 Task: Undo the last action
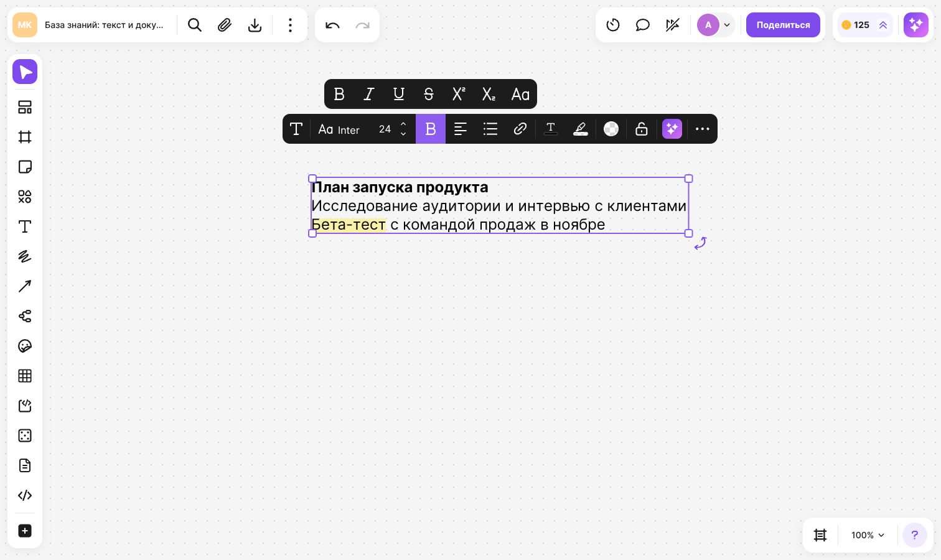332,25
